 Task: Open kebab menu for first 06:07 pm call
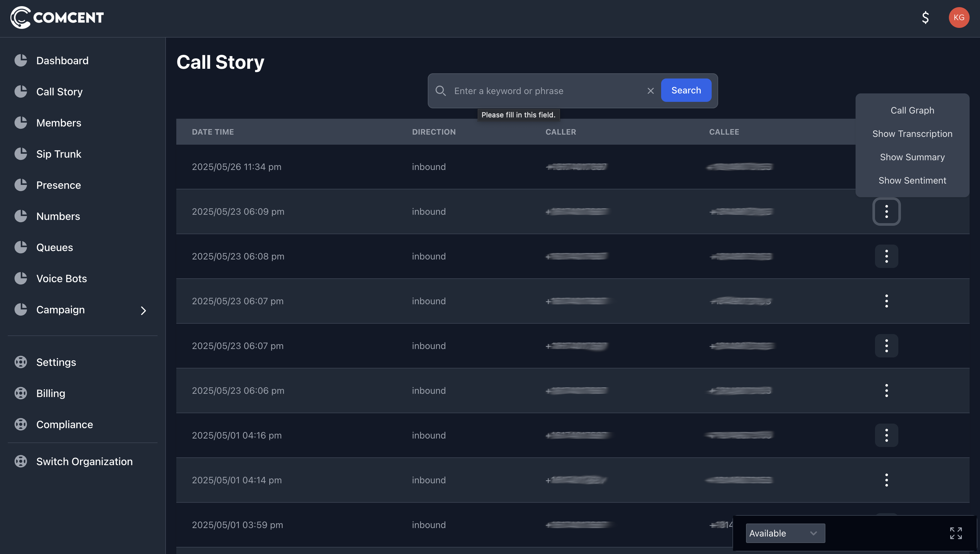coord(886,301)
